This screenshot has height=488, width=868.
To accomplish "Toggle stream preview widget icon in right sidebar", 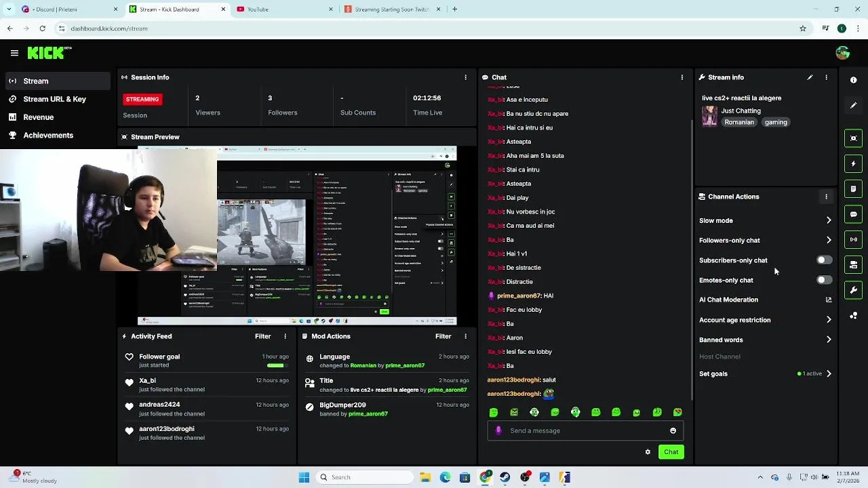I will tap(853, 138).
